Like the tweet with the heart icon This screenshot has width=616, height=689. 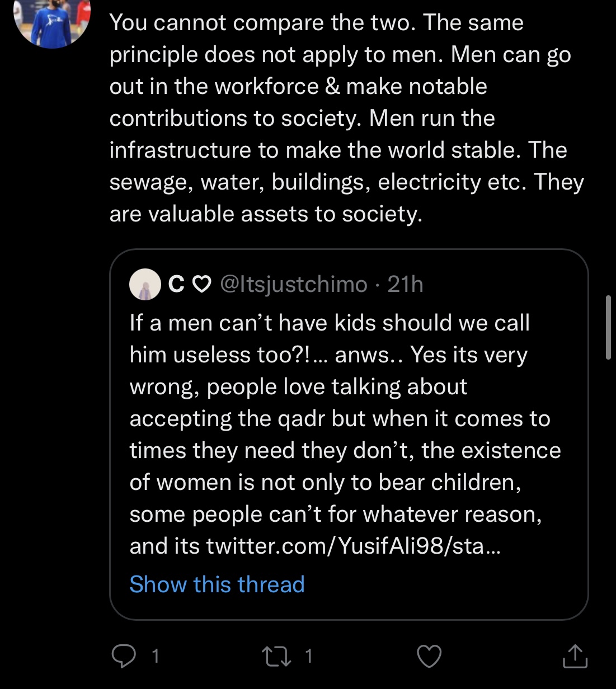click(430, 656)
